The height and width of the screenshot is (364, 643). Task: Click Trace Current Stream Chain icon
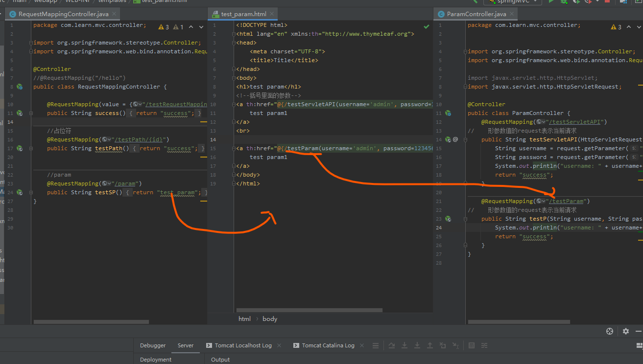484,345
